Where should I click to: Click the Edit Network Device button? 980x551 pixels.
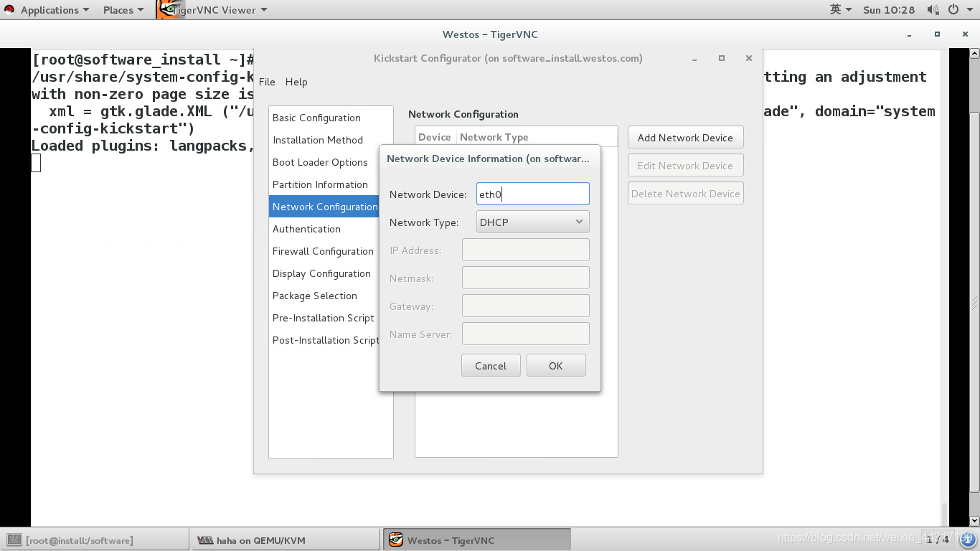(x=685, y=166)
